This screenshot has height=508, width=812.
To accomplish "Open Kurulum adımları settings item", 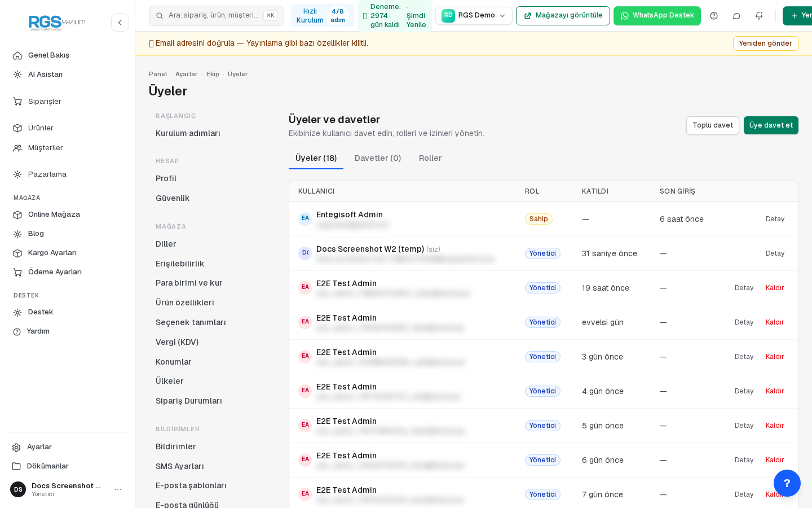I will [x=188, y=133].
